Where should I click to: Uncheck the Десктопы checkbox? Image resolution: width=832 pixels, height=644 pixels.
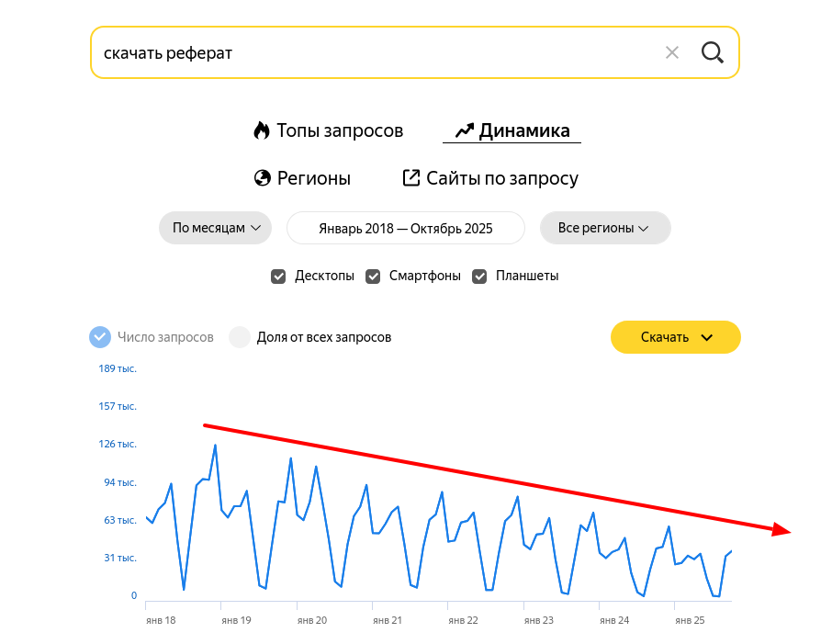tap(278, 276)
